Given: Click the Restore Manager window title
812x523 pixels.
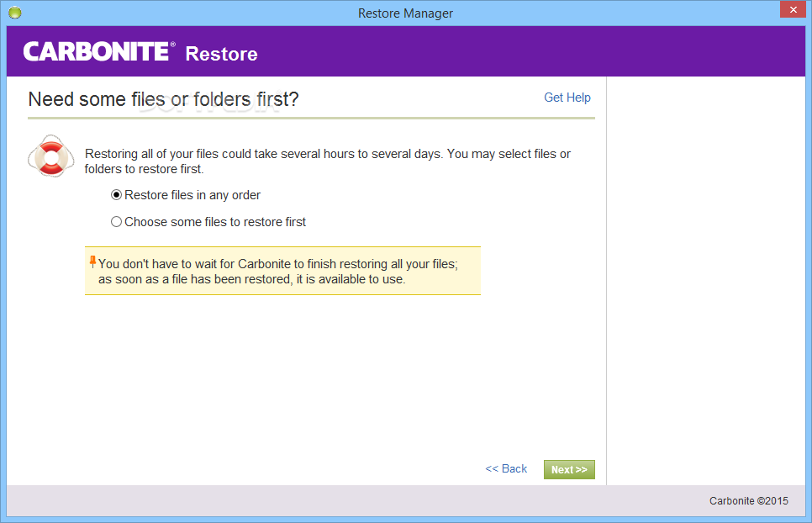Looking at the screenshot, I should point(405,13).
